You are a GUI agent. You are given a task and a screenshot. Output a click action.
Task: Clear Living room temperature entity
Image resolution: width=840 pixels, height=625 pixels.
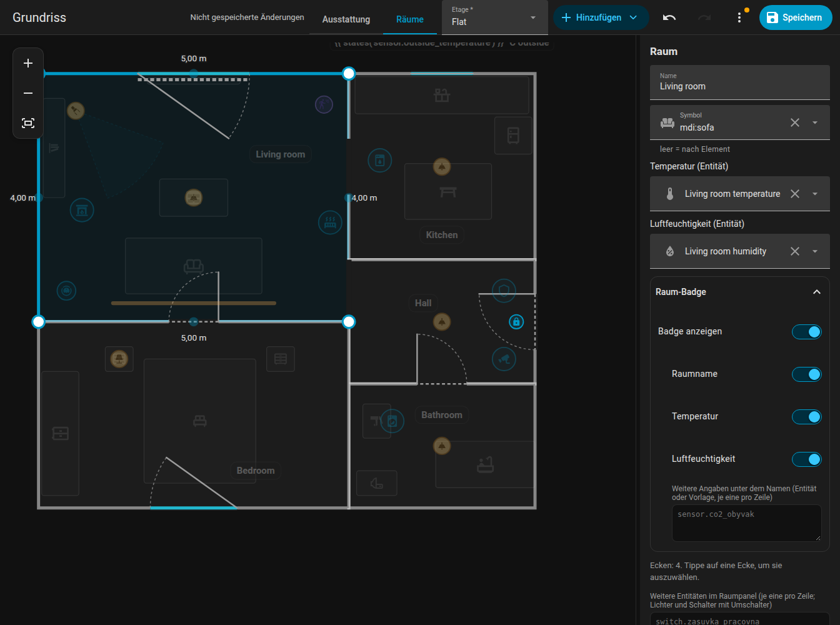(x=795, y=194)
